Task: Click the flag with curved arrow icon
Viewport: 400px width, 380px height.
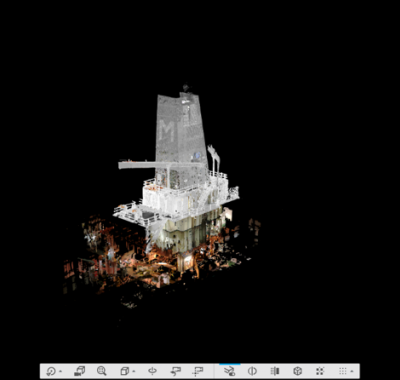Action: pyautogui.click(x=175, y=371)
